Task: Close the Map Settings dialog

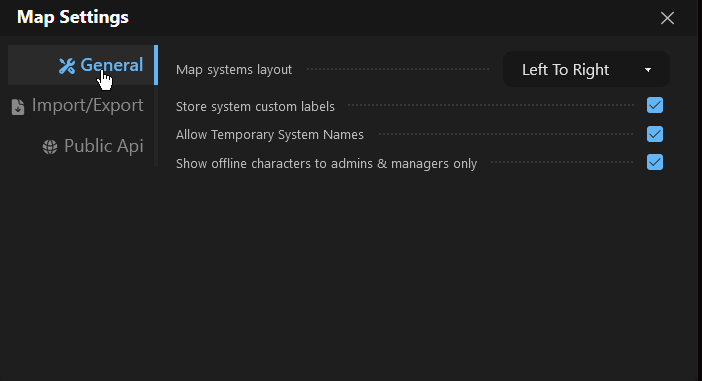Action: click(667, 18)
